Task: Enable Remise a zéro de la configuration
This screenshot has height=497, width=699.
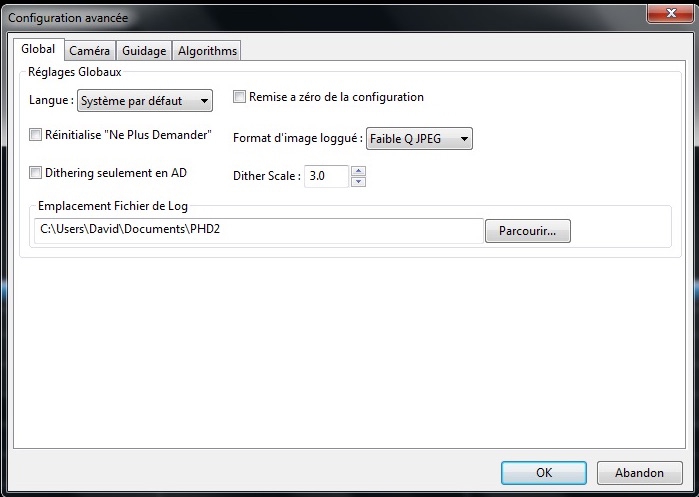Action: [240, 98]
